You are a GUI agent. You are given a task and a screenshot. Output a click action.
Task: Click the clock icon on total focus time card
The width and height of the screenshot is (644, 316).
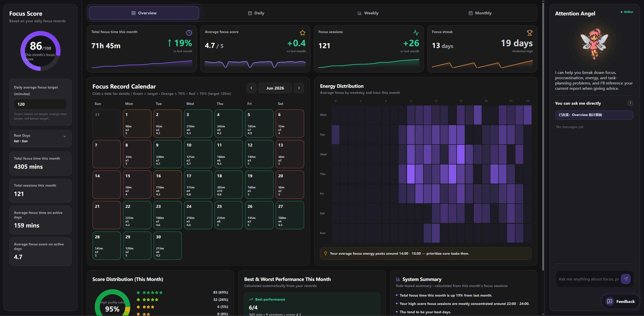click(x=189, y=33)
